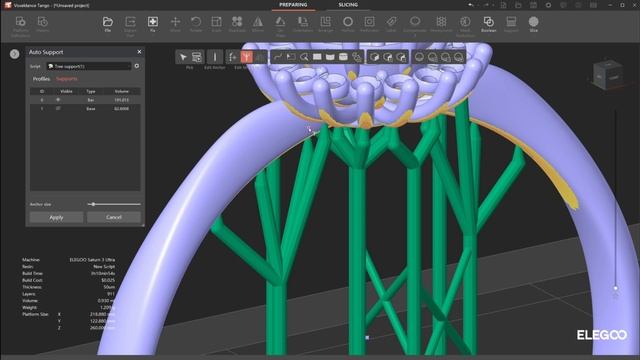Open the File tool in top toolbar

coord(108,24)
